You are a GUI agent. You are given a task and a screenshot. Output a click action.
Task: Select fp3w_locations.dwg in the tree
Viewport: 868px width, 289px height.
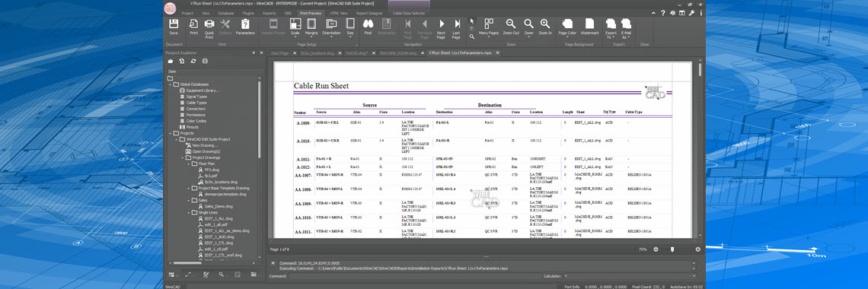[x=221, y=182]
